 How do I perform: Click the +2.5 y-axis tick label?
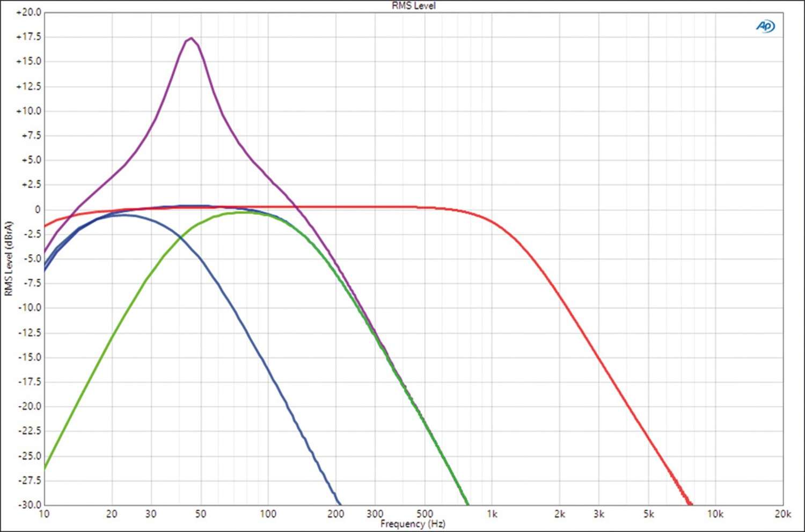(x=31, y=184)
